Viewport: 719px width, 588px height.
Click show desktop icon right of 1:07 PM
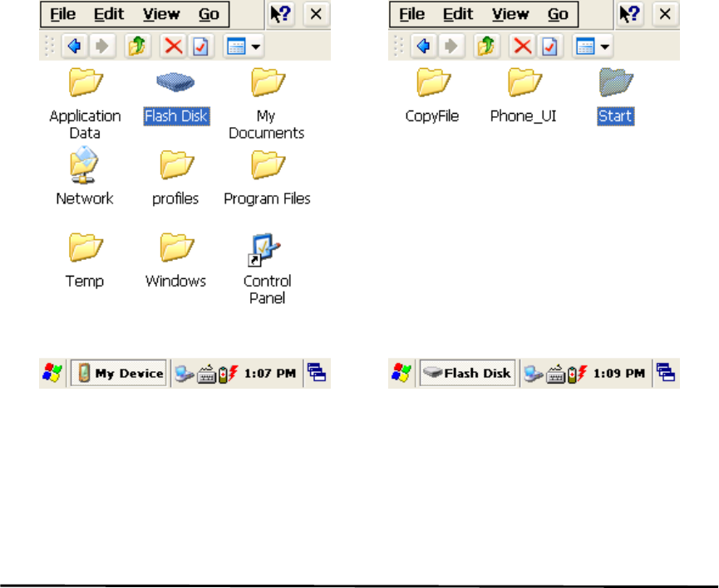[x=317, y=372]
